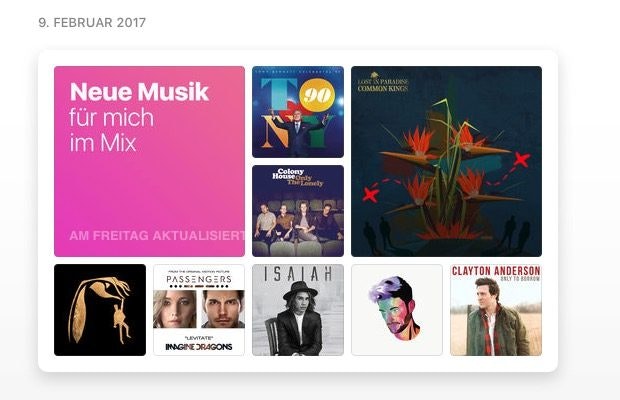620x400 pixels.
Task: Click the yellow 90 circle badge
Action: 317,95
